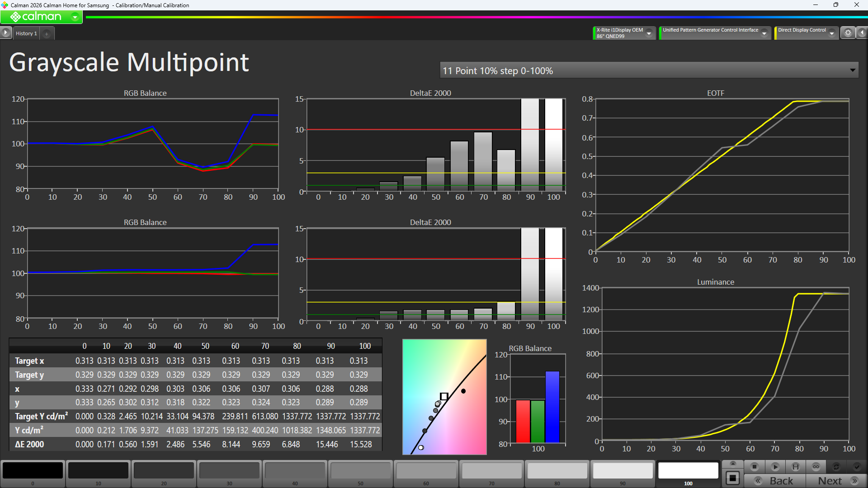Click the stop measurement icon
868x488 pixels.
tap(754, 467)
